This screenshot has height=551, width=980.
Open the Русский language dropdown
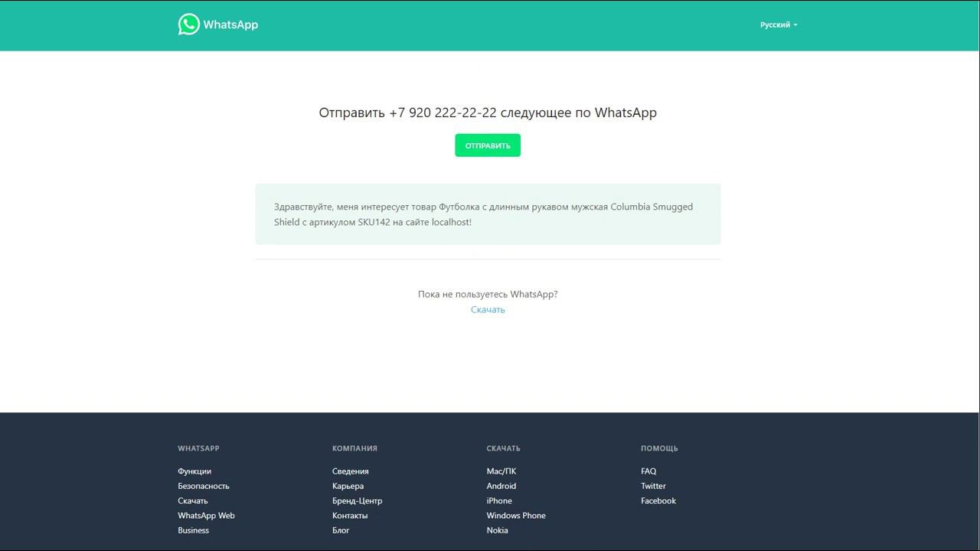[779, 24]
